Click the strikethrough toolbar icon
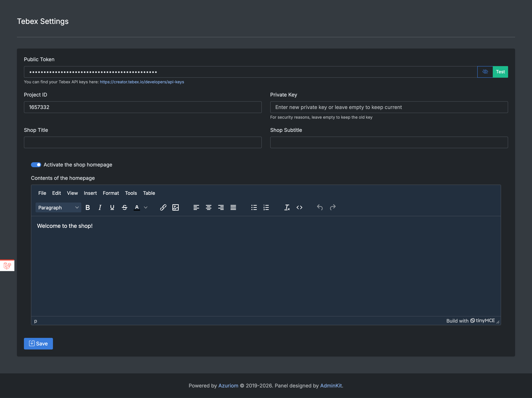The image size is (532, 398). pos(124,207)
